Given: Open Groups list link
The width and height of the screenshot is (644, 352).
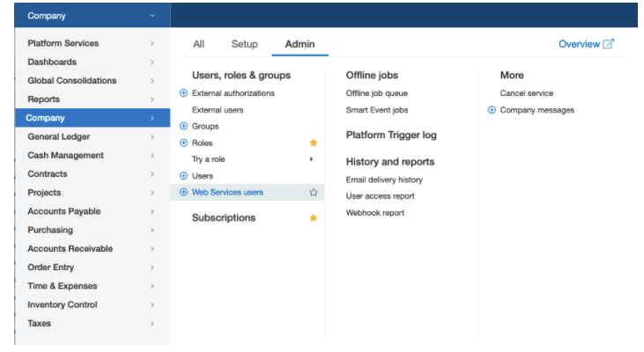Looking at the screenshot, I should tap(205, 127).
